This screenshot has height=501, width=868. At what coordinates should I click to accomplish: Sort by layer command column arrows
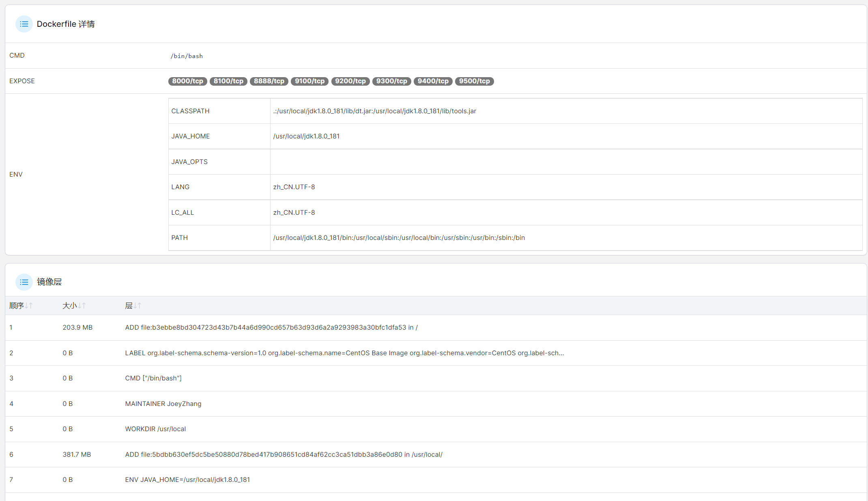[138, 306]
